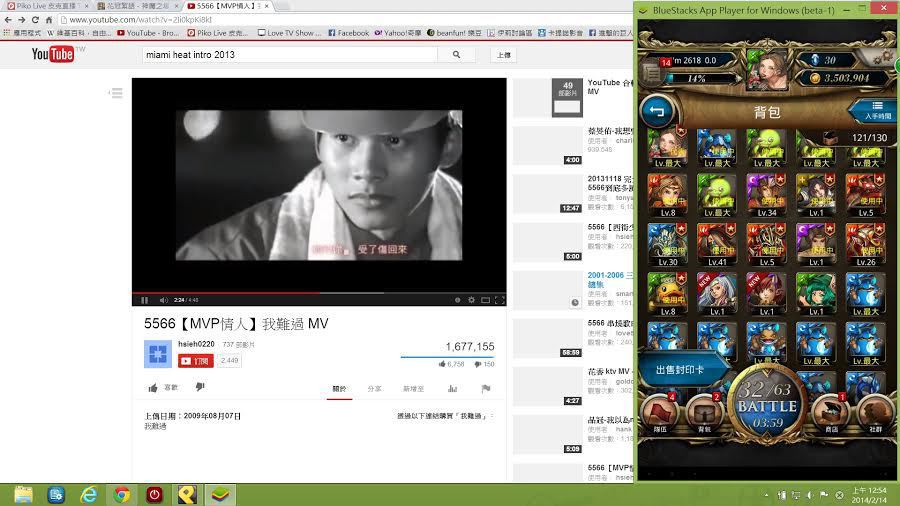Click the taskbar clock showing 12:54

click(869, 495)
